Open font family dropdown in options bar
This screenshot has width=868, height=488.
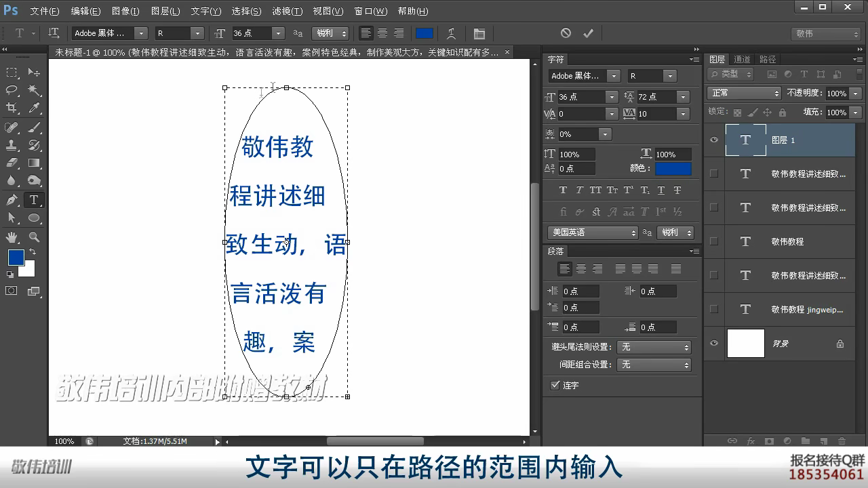pyautogui.click(x=141, y=33)
